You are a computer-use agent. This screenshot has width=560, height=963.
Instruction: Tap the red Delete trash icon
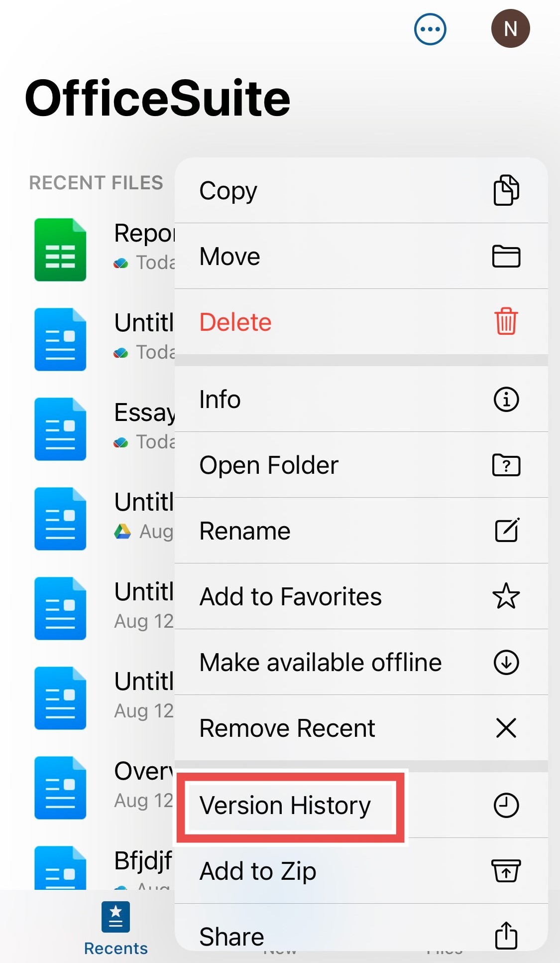coord(506,321)
